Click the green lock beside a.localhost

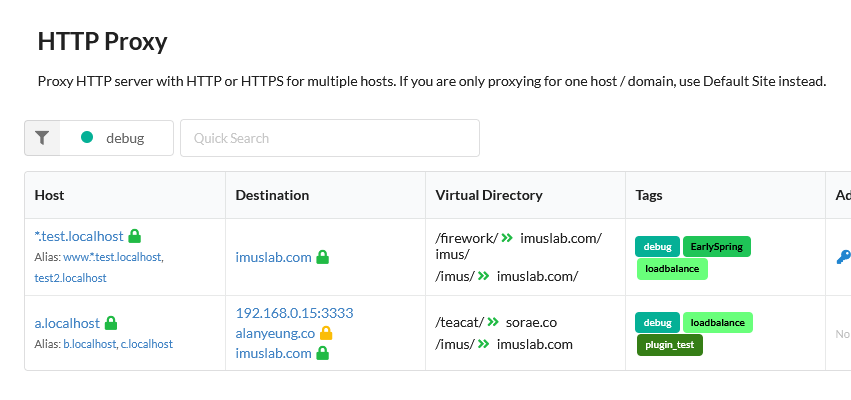coord(111,323)
